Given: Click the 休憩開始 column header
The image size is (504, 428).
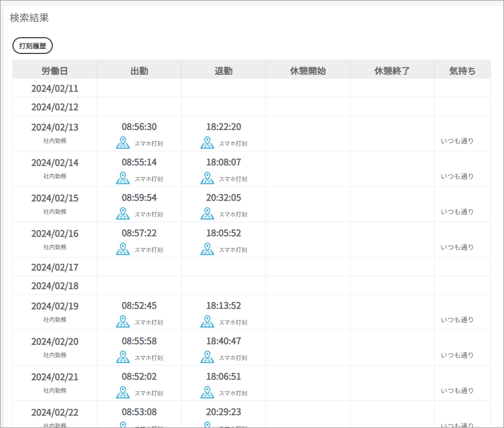Looking at the screenshot, I should click(x=308, y=71).
